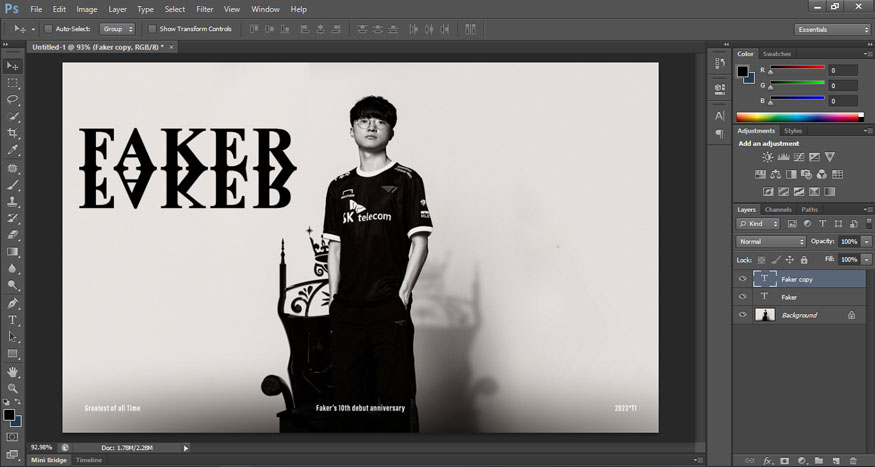This screenshot has width=875, height=467.
Task: Choose the Lasso tool
Action: click(12, 100)
